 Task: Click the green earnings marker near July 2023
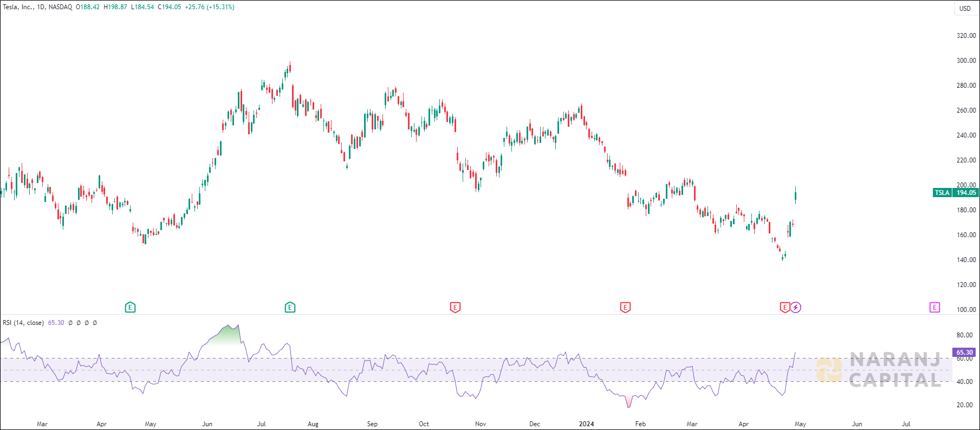(x=290, y=308)
